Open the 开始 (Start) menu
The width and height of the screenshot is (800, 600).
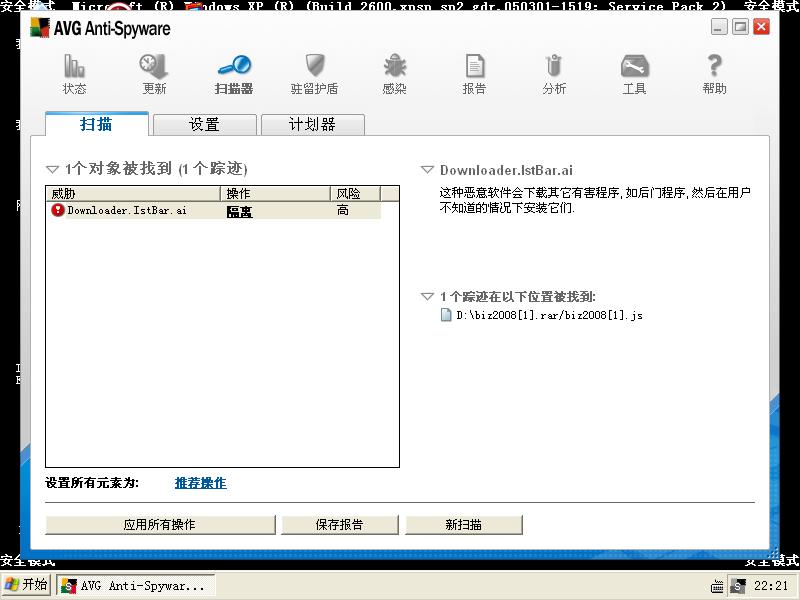pos(26,585)
